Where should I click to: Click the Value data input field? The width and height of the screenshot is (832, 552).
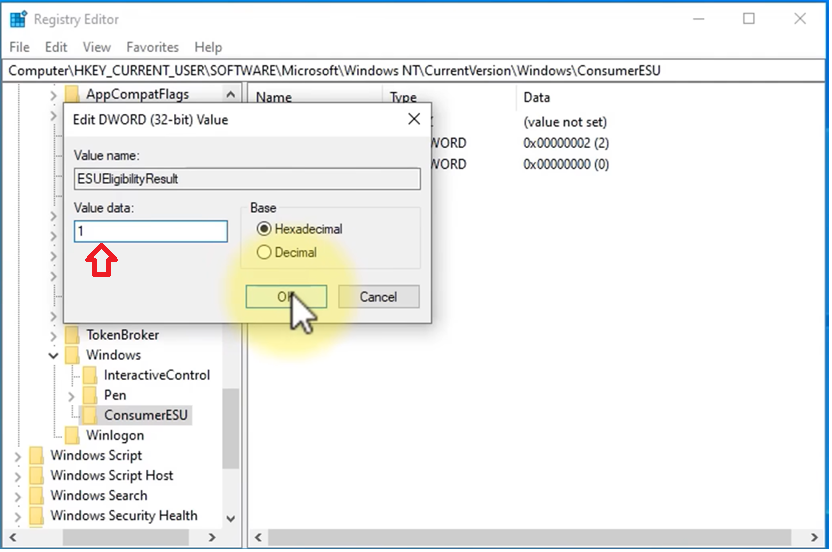click(x=151, y=231)
